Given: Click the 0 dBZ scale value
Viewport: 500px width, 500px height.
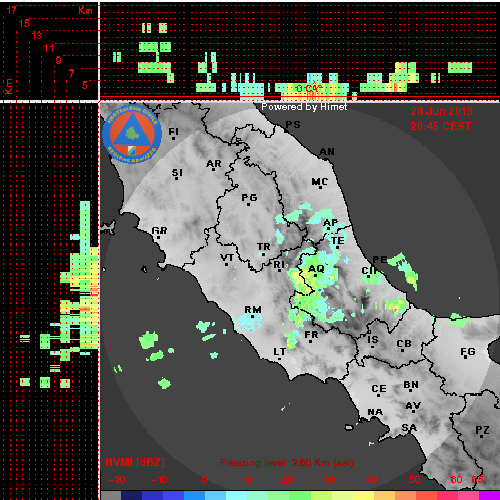Looking at the screenshot, I should coord(204,480).
